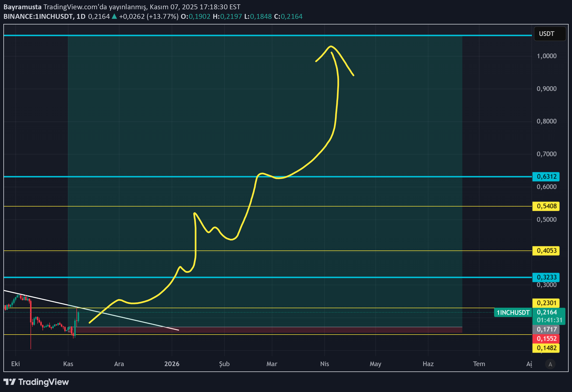Click the Bayramusta author name

pos(22,7)
